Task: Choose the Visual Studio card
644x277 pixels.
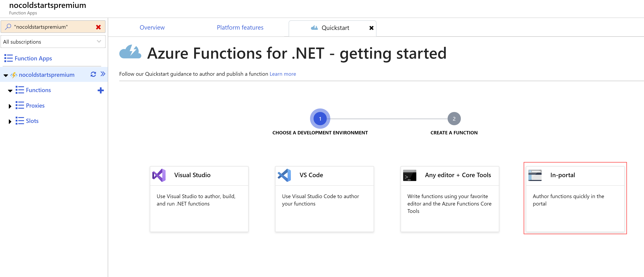Action: [199, 199]
